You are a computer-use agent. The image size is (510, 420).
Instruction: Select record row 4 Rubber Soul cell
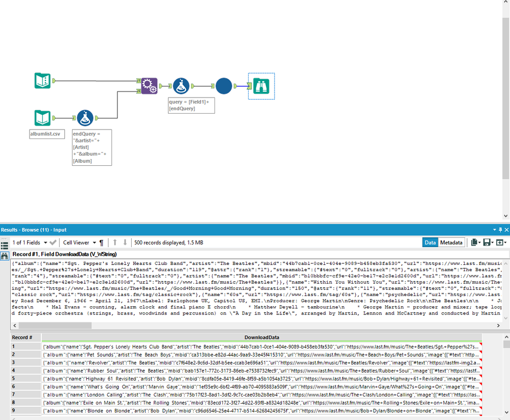[261, 370]
